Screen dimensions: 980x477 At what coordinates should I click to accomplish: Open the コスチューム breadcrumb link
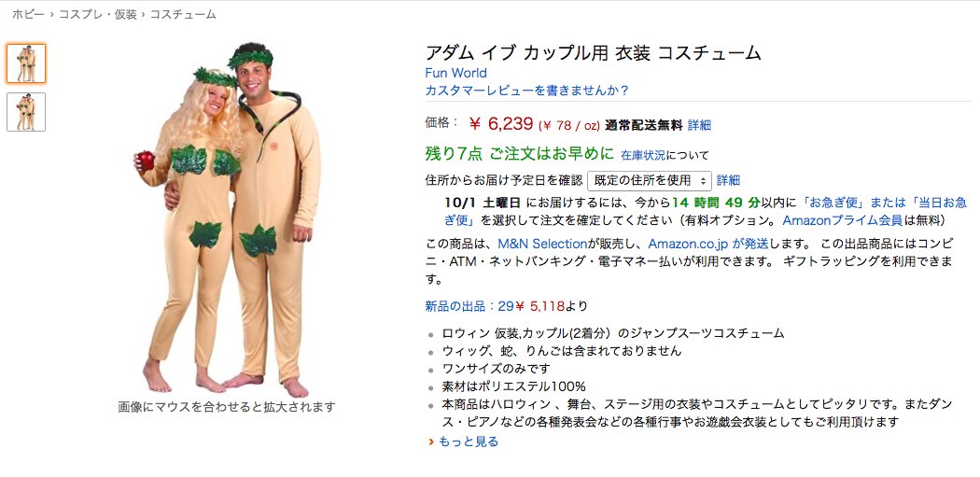[x=183, y=14]
